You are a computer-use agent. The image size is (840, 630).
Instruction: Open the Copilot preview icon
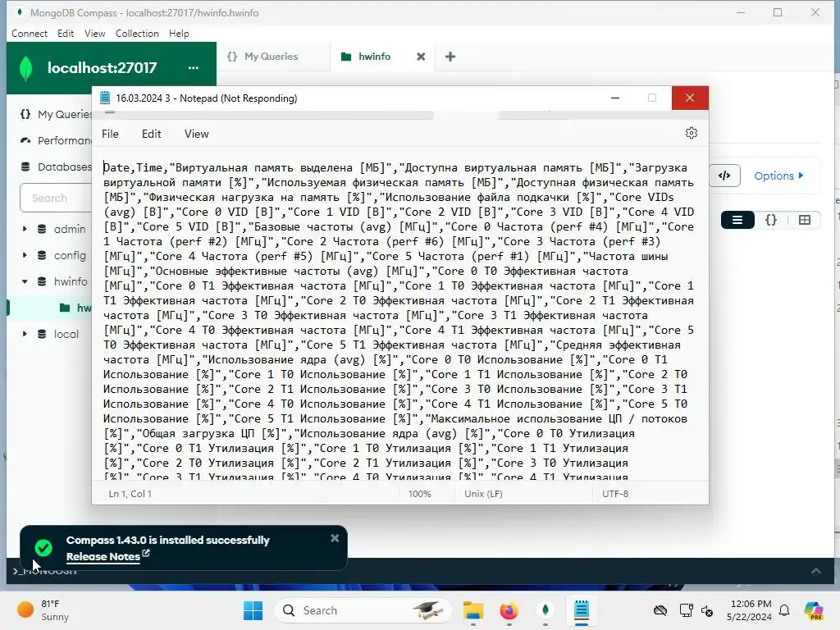coord(814,610)
